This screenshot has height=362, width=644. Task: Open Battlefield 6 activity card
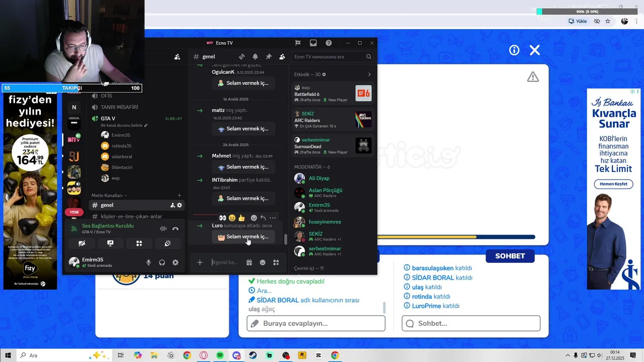333,94
